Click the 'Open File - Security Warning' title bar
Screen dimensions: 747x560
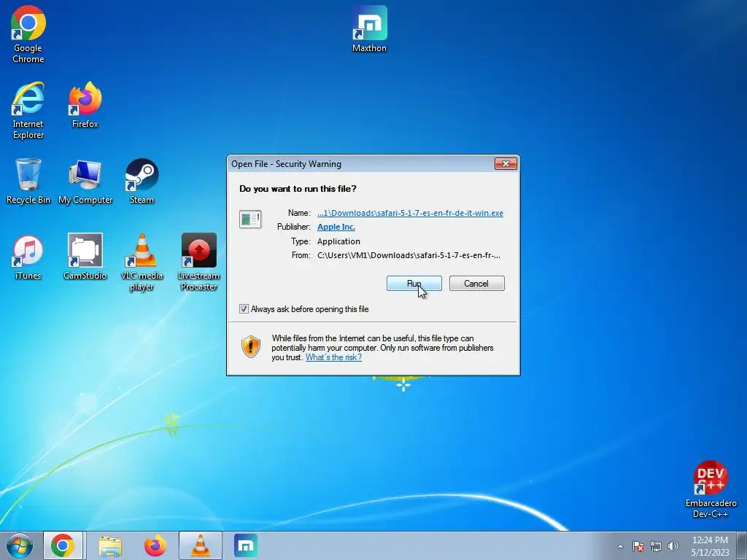pyautogui.click(x=362, y=164)
